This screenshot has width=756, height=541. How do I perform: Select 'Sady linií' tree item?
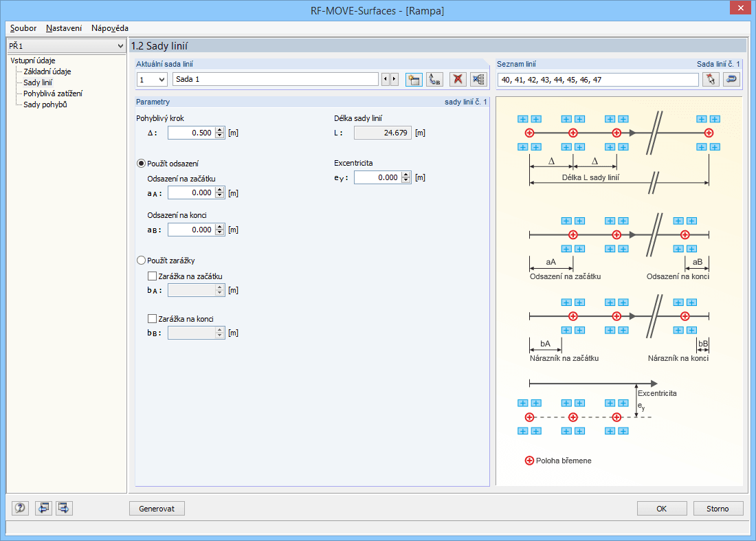point(38,82)
